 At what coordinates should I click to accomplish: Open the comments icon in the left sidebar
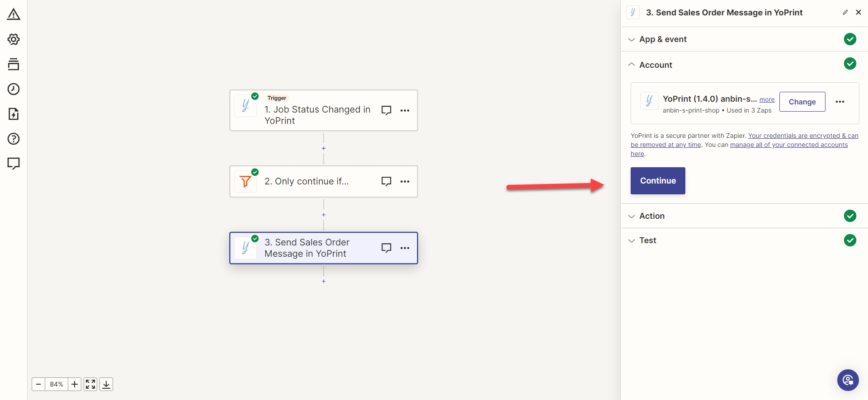click(14, 164)
